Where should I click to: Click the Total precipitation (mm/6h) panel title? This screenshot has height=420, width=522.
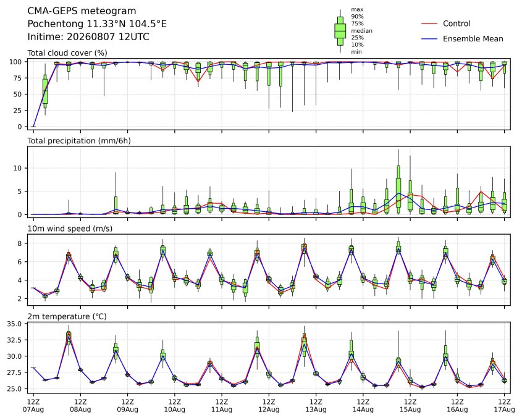(x=79, y=141)
